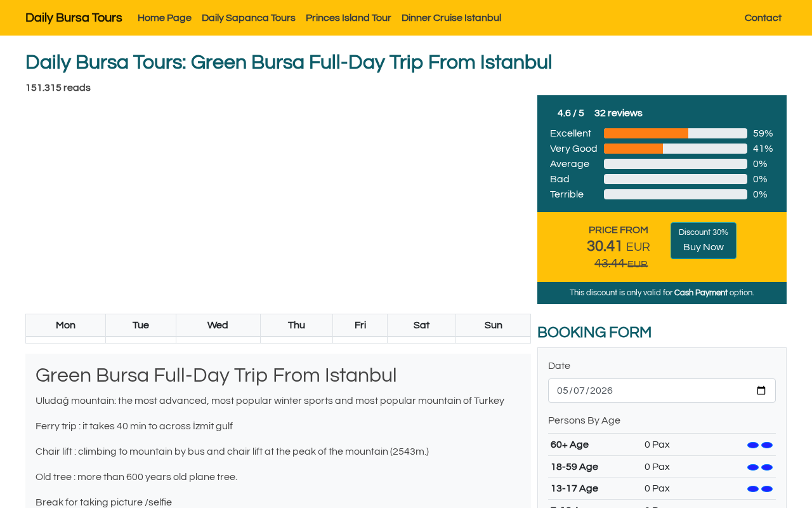This screenshot has width=812, height=508.
Task: Click the right blue oval button in the 18-59 Age row
Action: (x=767, y=467)
